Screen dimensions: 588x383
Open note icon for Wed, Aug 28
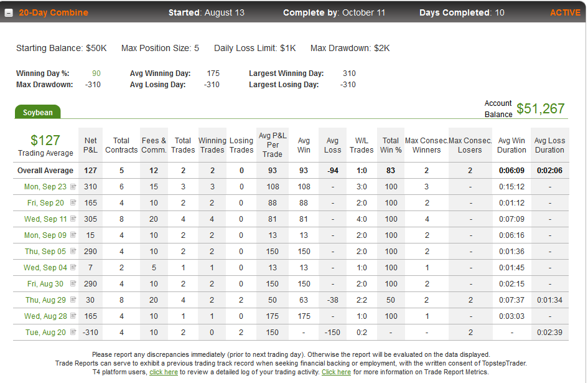pyautogui.click(x=73, y=316)
